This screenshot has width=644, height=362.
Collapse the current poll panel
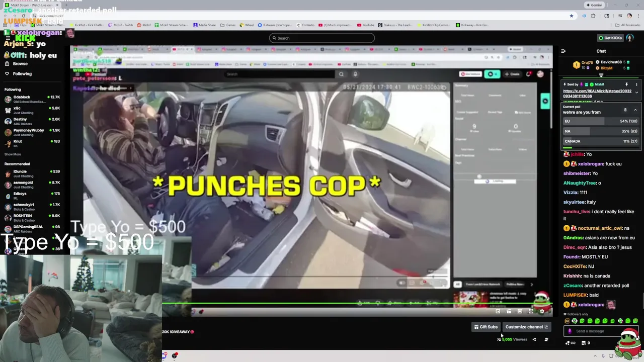(x=635, y=110)
